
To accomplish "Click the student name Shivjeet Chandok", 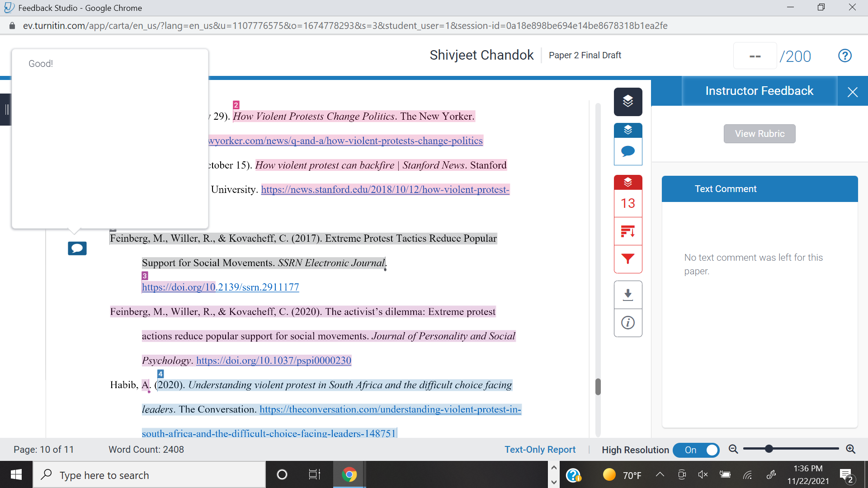I will [x=481, y=55].
